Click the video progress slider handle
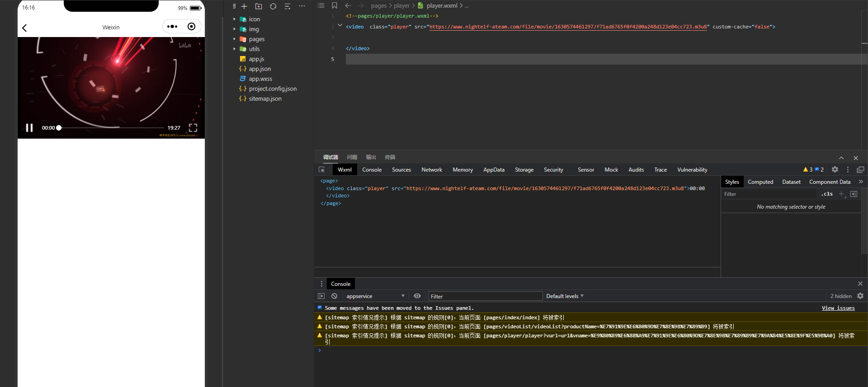 [x=59, y=128]
